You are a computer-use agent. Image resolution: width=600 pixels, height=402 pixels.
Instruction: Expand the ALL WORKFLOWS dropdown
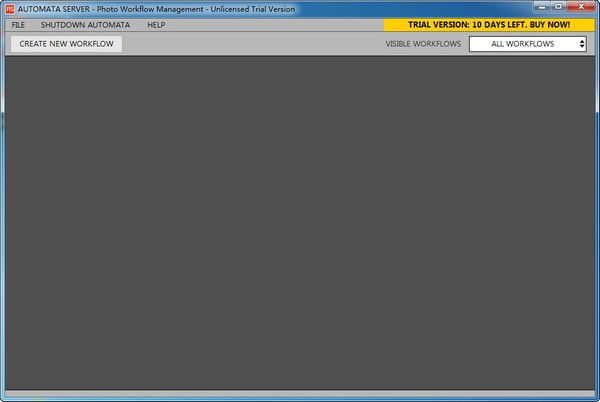[x=528, y=44]
